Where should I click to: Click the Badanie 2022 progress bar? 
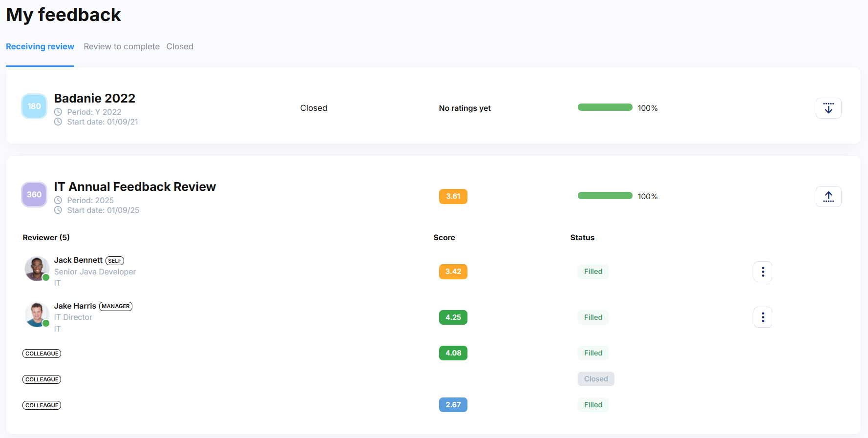click(x=605, y=107)
